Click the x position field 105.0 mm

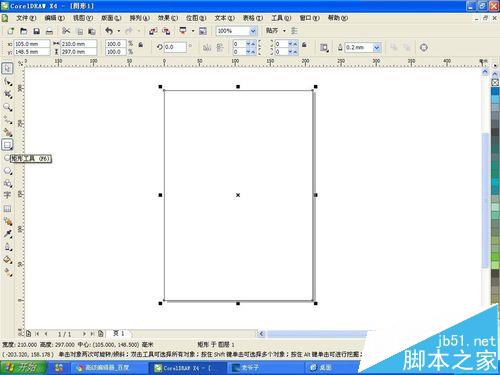tap(32, 44)
